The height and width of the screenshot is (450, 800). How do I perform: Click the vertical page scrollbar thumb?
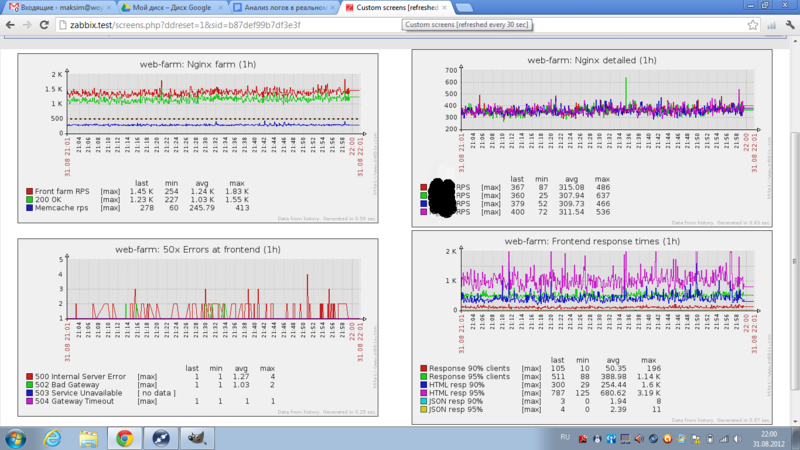(794, 260)
